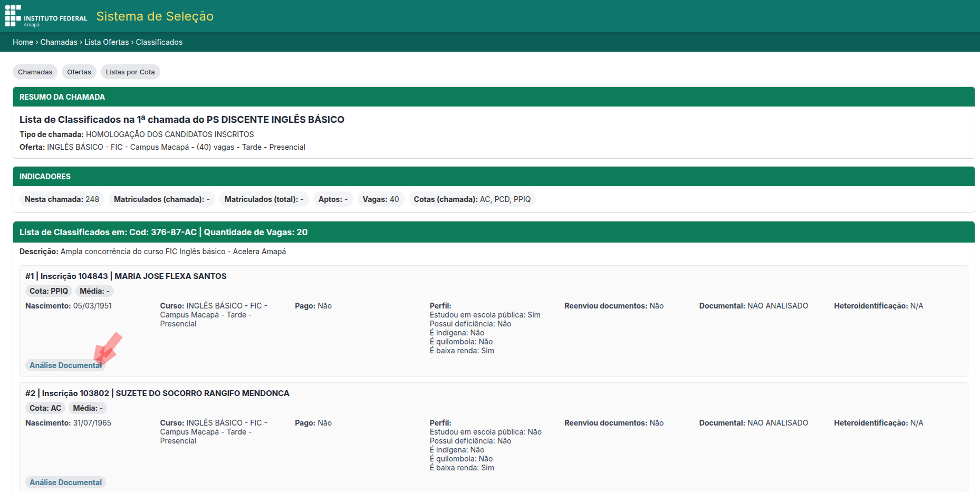
Task: Open the Listas por Cota tab
Action: click(x=130, y=72)
